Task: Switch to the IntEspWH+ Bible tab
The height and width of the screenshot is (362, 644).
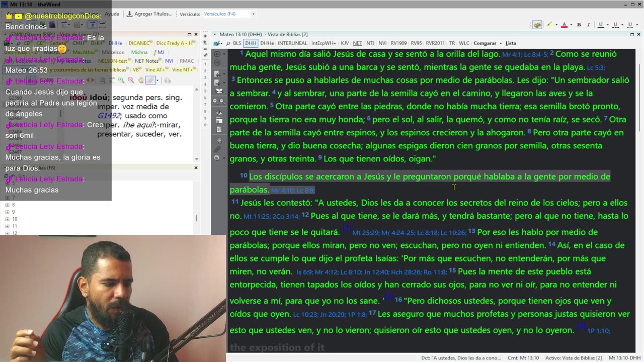Action: click(324, 43)
